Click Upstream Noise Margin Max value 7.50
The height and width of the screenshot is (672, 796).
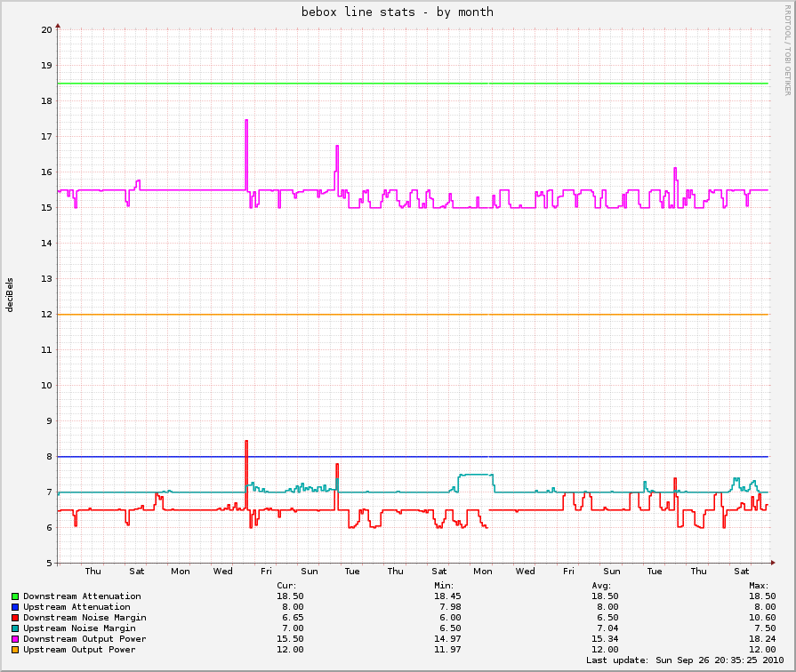point(765,628)
